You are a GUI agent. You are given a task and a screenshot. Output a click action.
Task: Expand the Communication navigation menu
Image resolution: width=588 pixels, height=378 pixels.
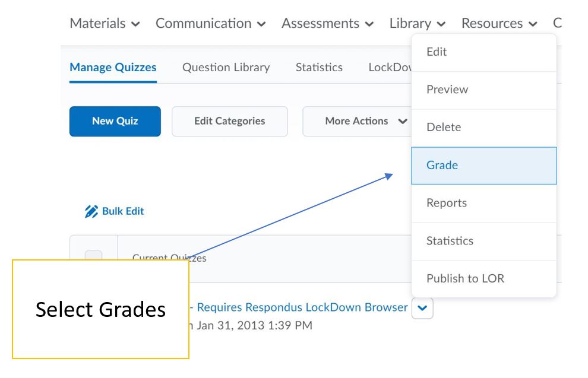point(211,24)
